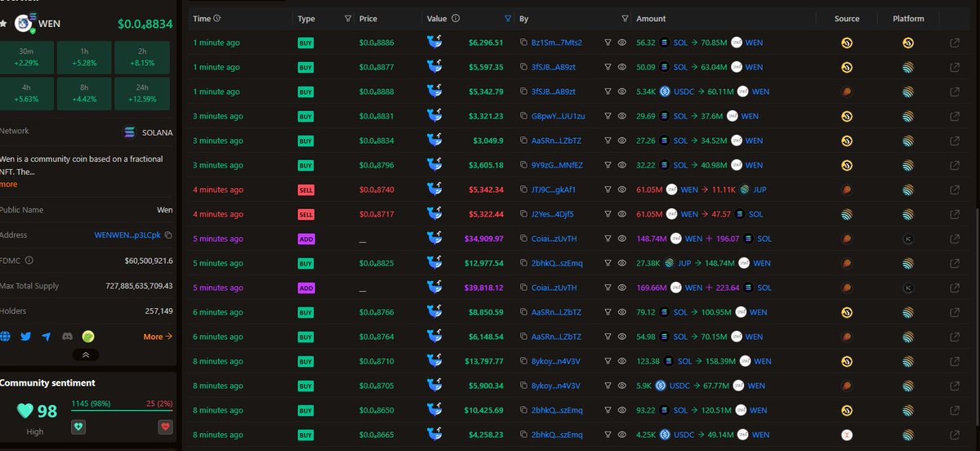Open the WENWEN...p3LCpk address link

pyautogui.click(x=128, y=234)
